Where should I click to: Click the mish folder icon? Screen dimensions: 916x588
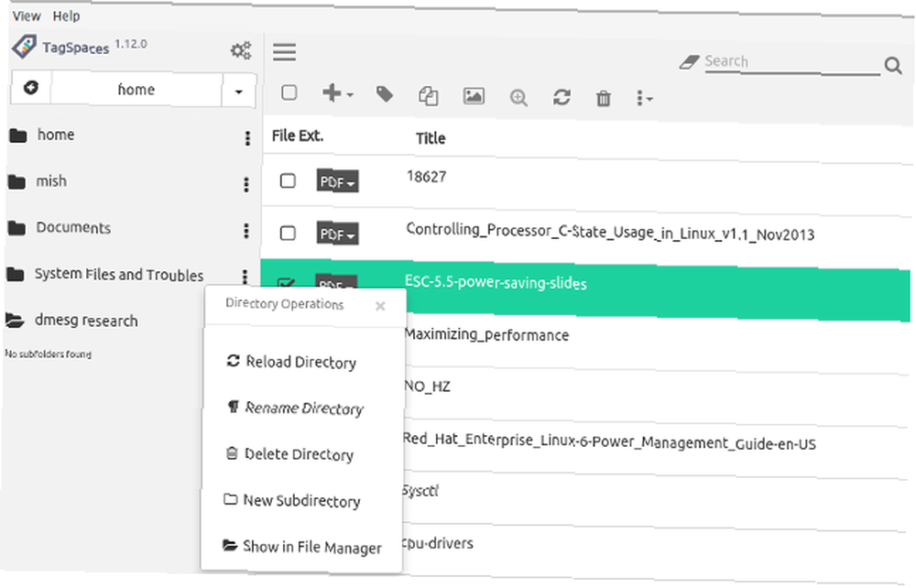pos(16,182)
